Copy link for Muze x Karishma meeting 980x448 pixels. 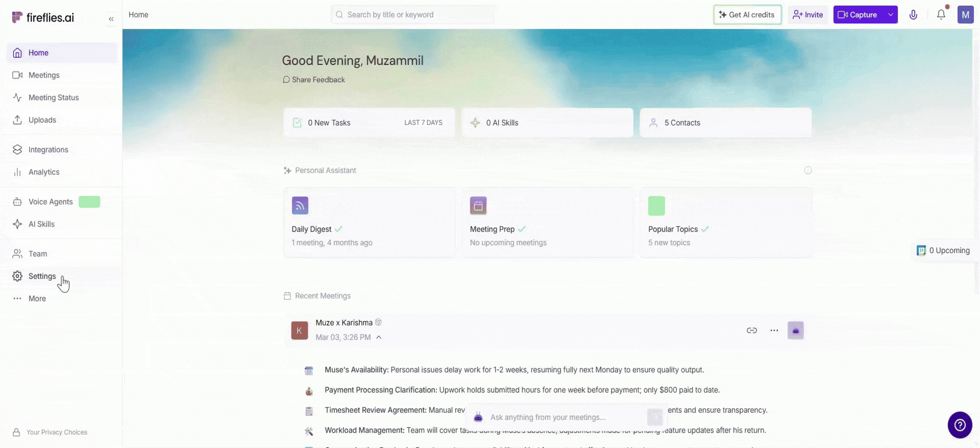point(752,331)
